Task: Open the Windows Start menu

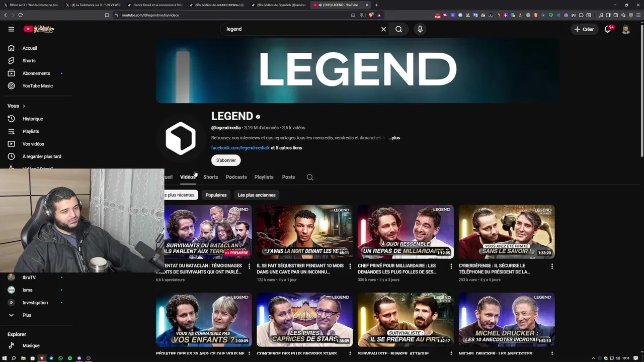Action: [5, 358]
